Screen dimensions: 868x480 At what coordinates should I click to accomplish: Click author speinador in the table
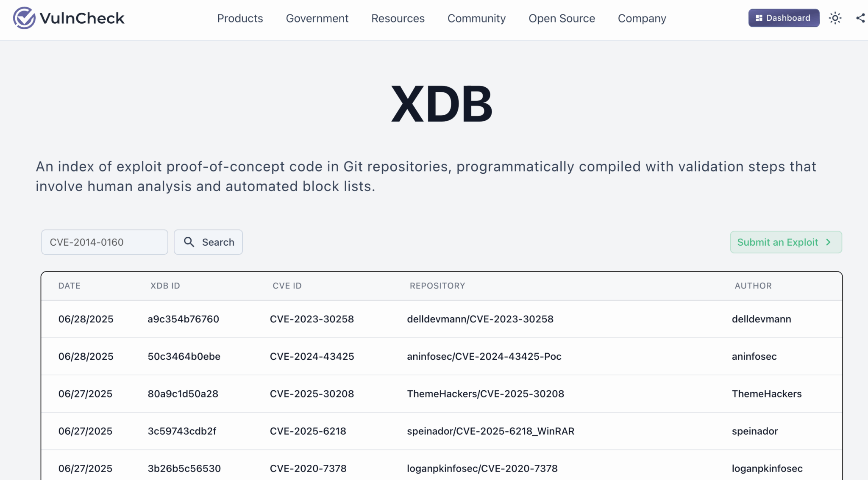pos(754,431)
